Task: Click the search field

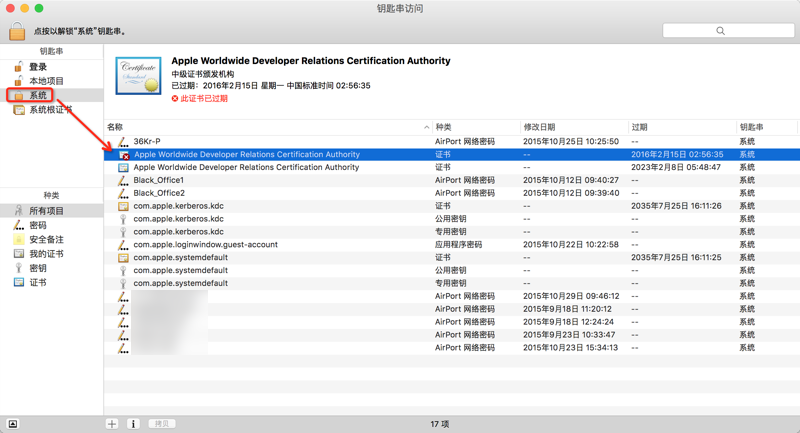Action: [728, 31]
